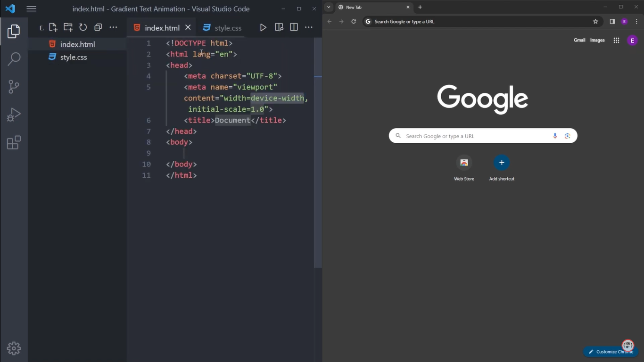
Task: Run the code with play button
Action: 263,27
